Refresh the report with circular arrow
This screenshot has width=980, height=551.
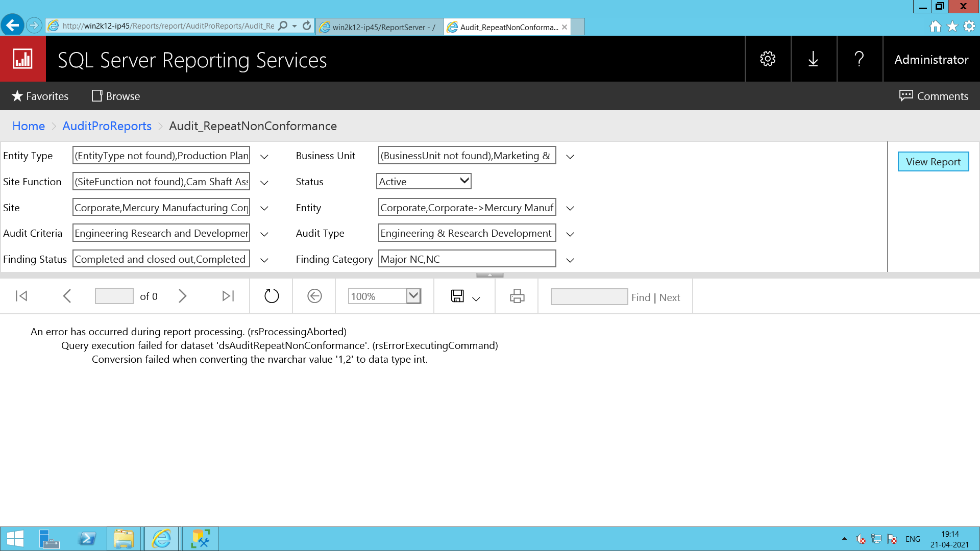pos(272,296)
